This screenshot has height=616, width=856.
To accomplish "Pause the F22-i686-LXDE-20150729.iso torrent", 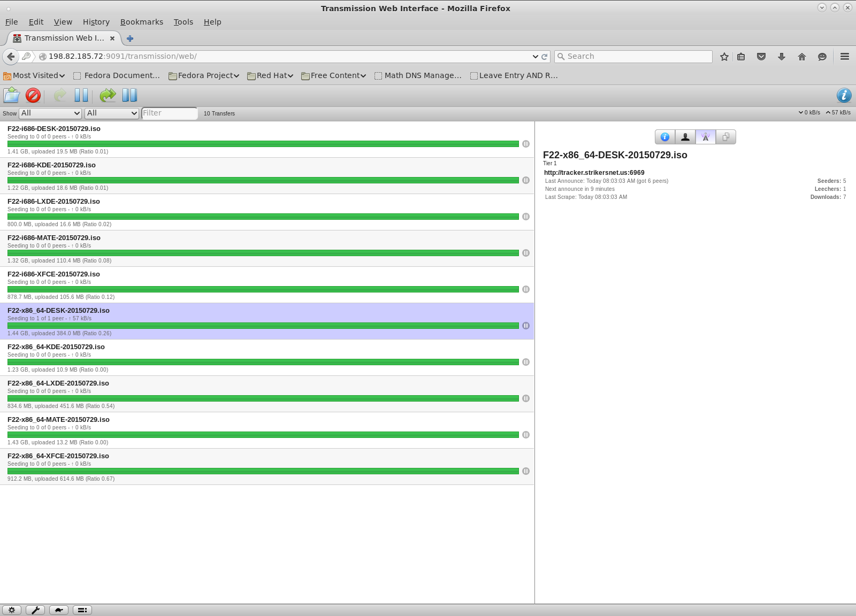I will (526, 217).
